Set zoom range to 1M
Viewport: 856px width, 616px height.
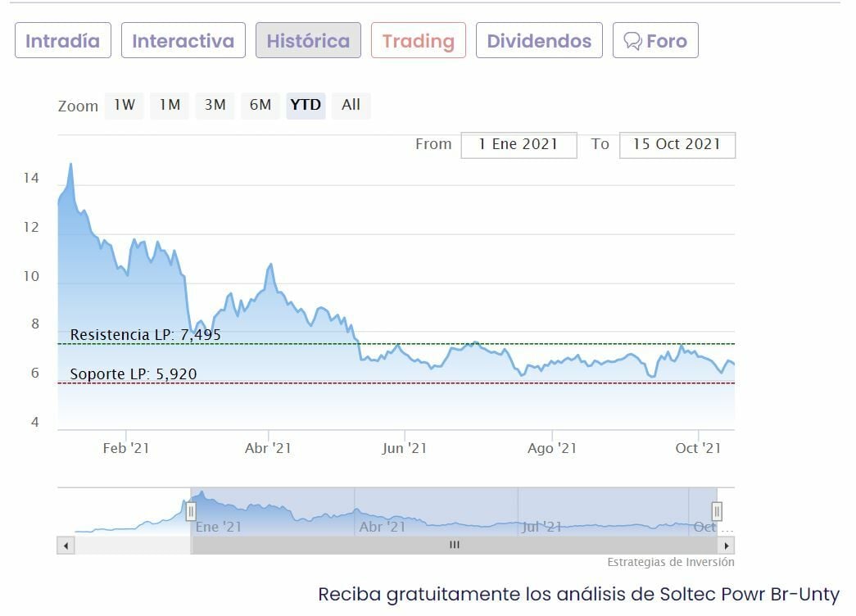pyautogui.click(x=170, y=105)
